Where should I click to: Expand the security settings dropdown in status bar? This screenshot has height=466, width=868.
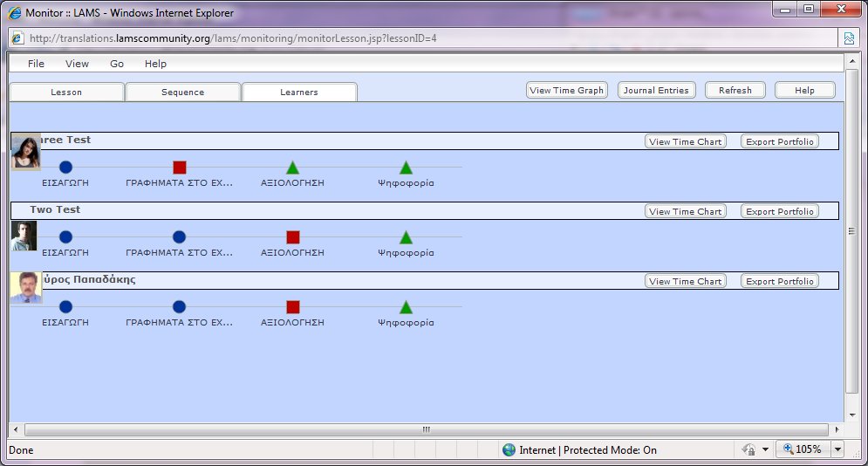pyautogui.click(x=765, y=449)
